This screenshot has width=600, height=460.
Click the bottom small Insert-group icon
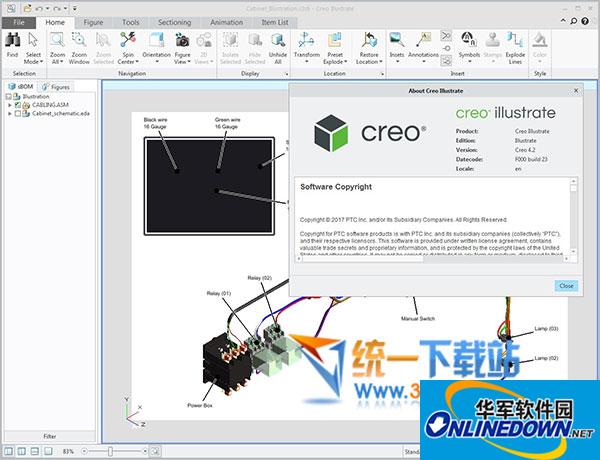tap(446, 60)
